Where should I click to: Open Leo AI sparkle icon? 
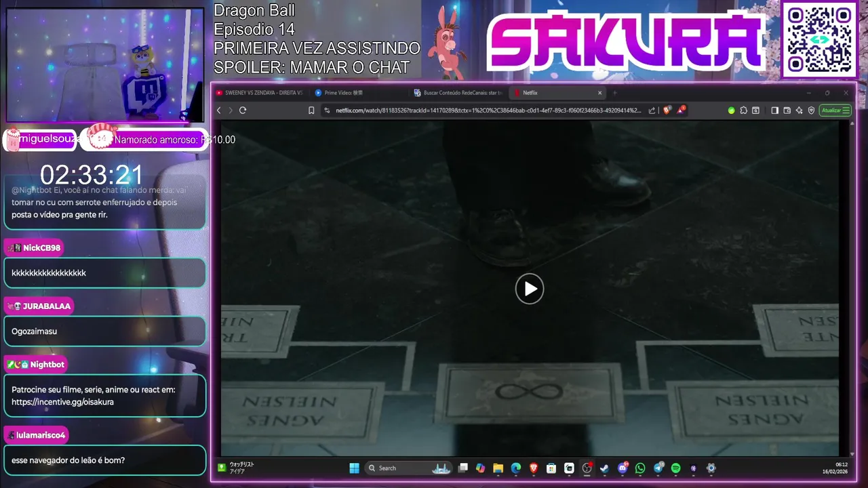click(799, 110)
